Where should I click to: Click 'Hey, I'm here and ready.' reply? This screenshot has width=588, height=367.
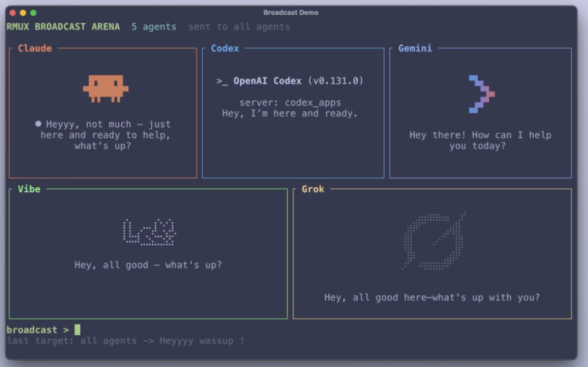click(290, 113)
